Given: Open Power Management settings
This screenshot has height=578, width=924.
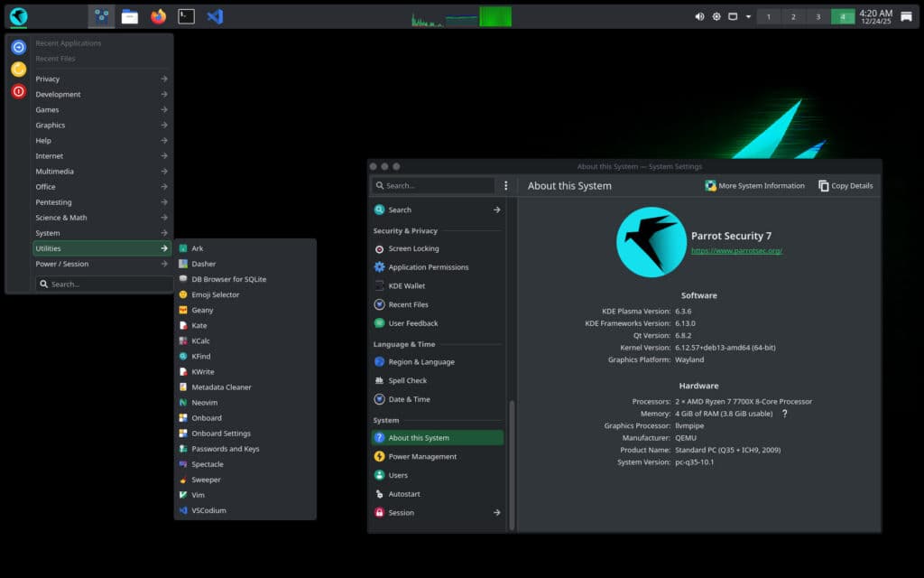Looking at the screenshot, I should click(421, 456).
